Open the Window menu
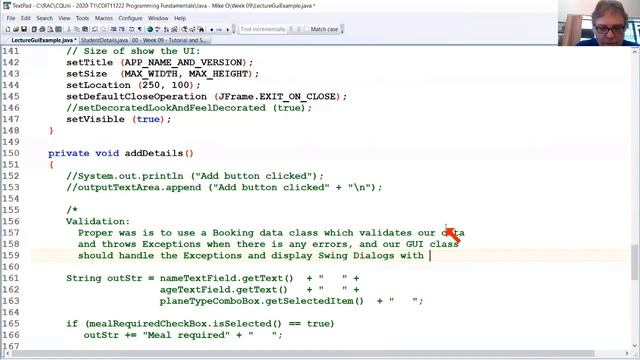This screenshot has height=360, width=640. [158, 18]
